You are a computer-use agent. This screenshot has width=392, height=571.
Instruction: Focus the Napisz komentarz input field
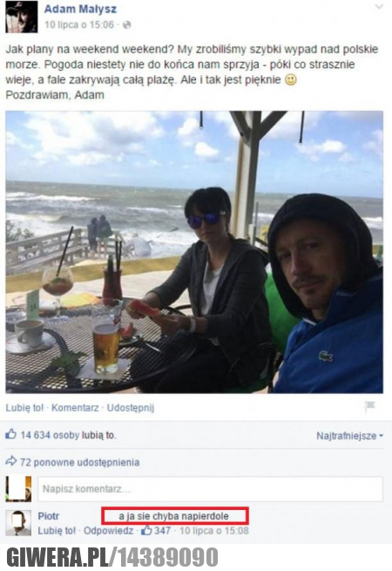pos(210,489)
